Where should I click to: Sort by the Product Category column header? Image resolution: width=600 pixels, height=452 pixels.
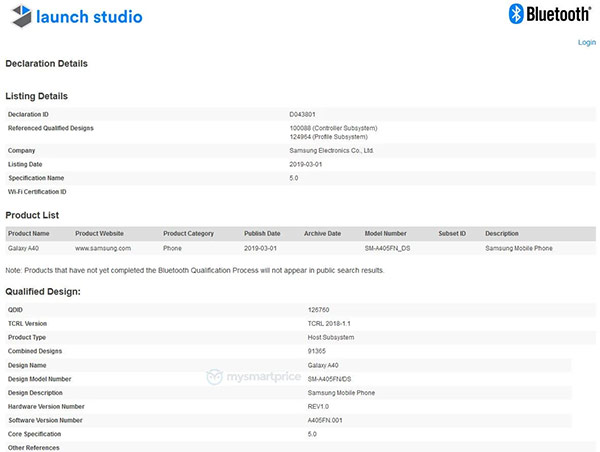188,233
